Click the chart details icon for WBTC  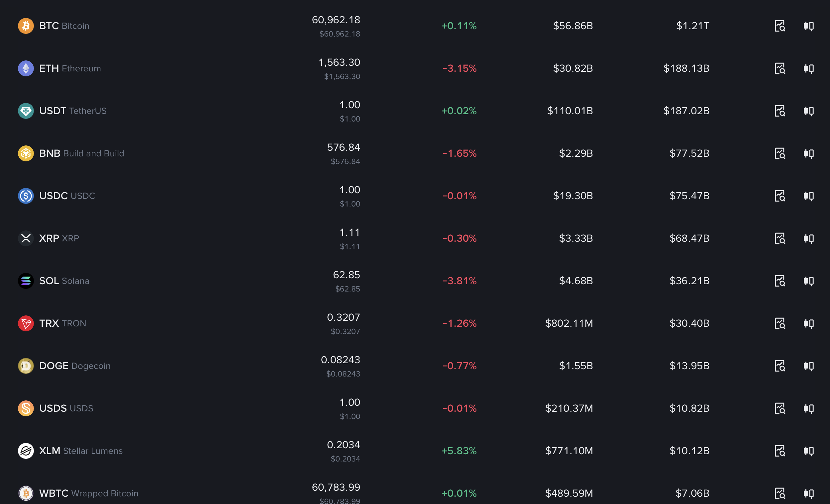pos(780,493)
